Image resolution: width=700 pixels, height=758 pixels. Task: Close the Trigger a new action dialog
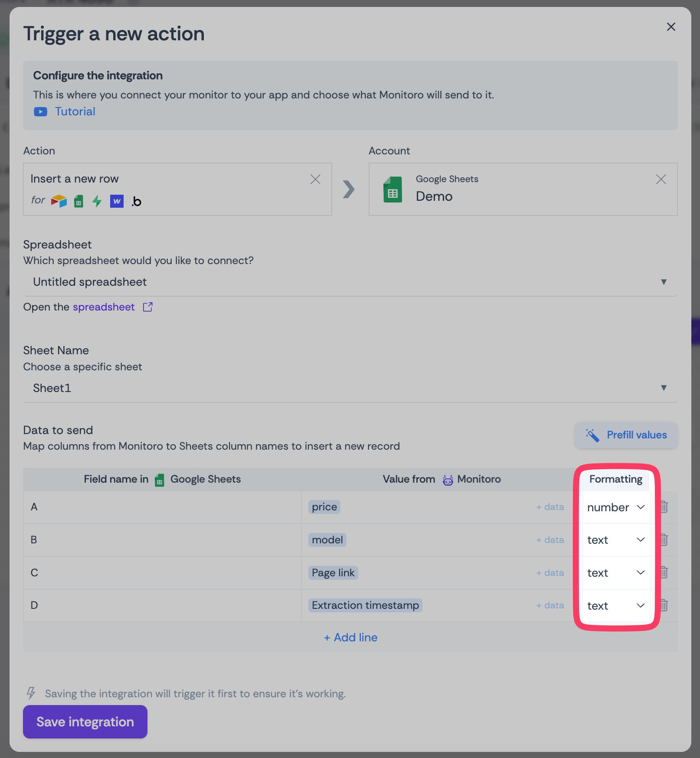pos(671,27)
